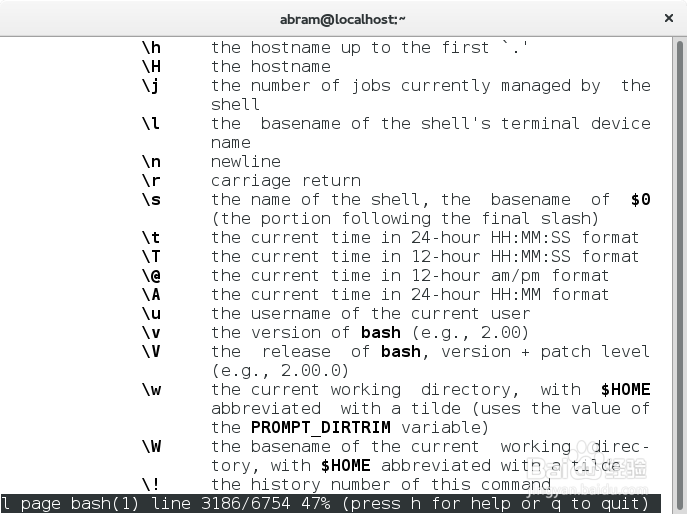Click the \u escape code
687x514 pixels.
point(151,314)
